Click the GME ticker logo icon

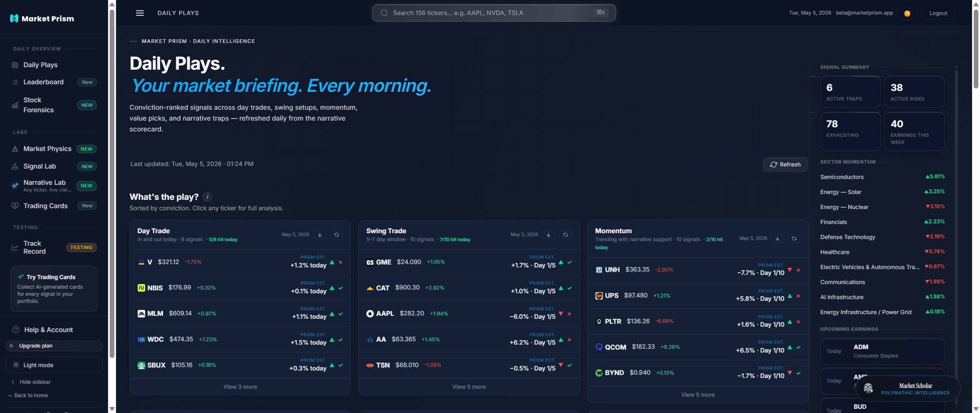click(370, 262)
